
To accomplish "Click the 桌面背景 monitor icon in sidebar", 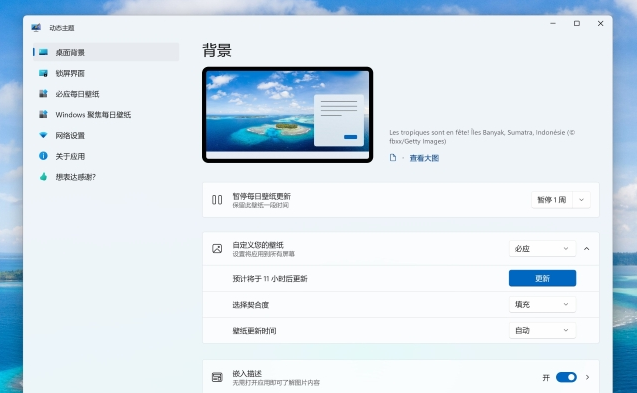I will (x=43, y=52).
